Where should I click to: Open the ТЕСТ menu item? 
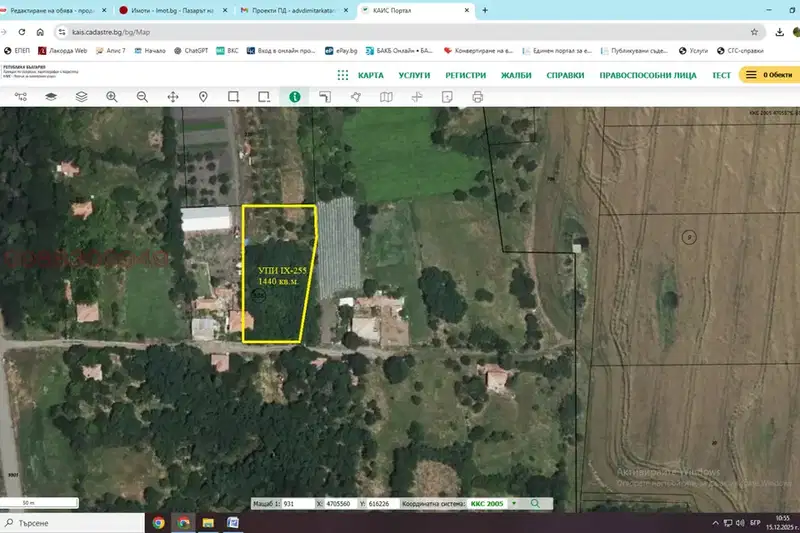point(721,75)
